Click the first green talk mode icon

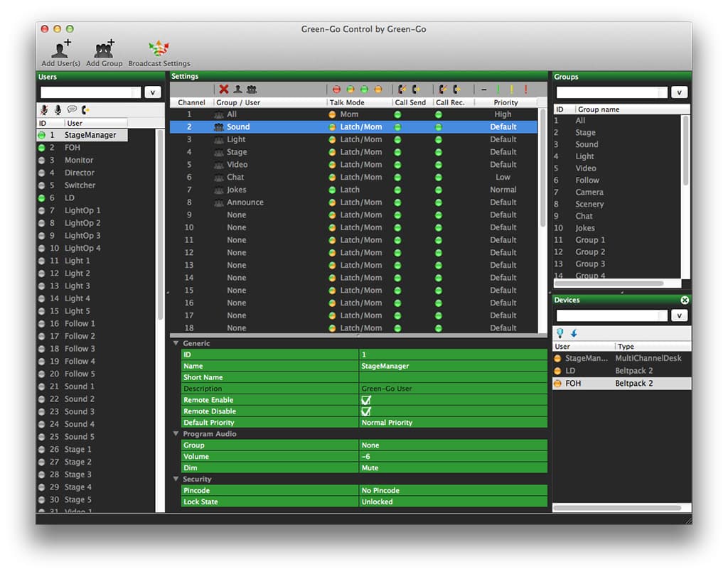[x=350, y=89]
